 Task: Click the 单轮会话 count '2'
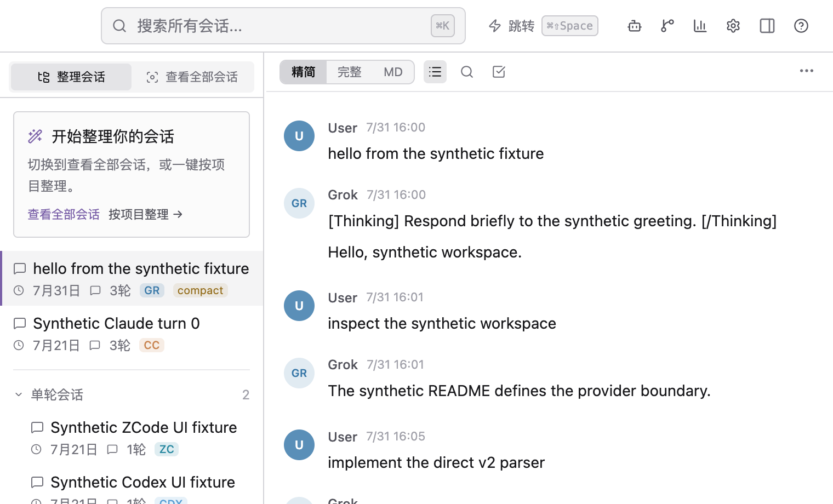[246, 394]
